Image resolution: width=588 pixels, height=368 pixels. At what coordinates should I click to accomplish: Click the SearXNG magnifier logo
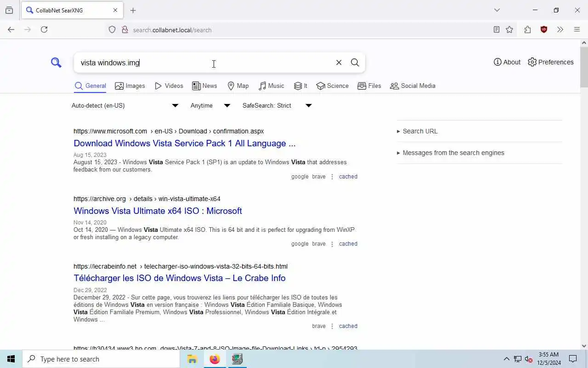[x=56, y=63]
